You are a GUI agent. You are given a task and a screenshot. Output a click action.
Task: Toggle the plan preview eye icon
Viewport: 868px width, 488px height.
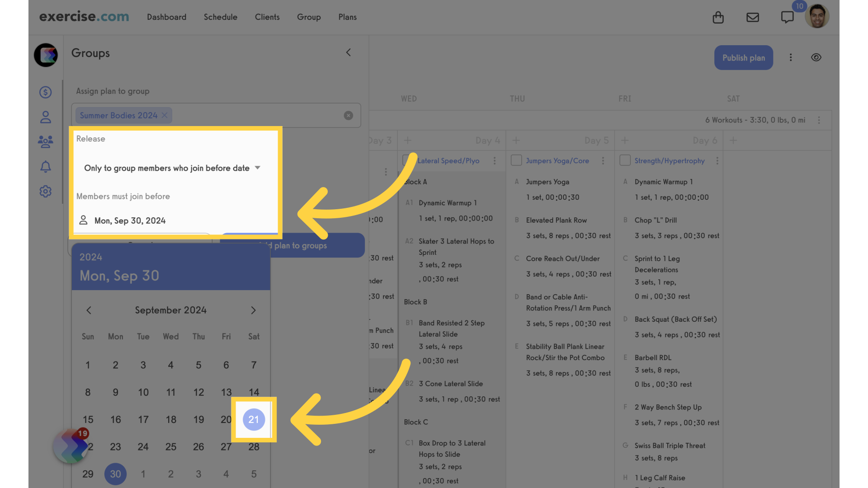816,57
